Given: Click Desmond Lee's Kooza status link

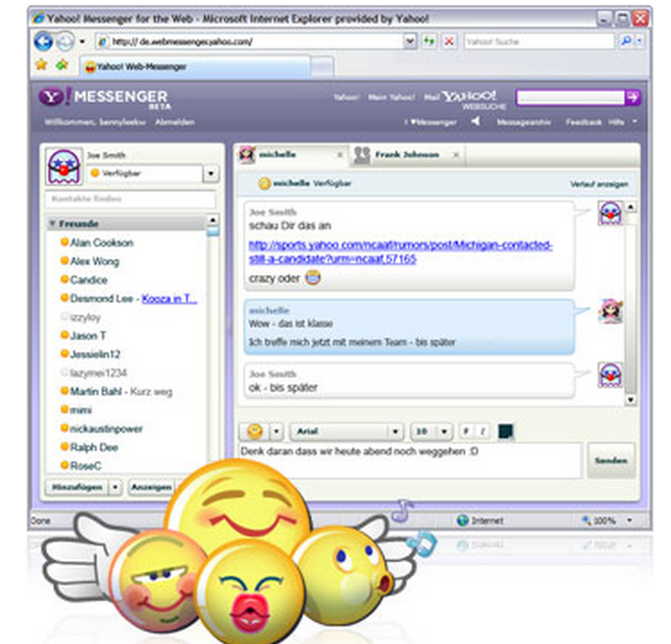Looking at the screenshot, I should 169,298.
